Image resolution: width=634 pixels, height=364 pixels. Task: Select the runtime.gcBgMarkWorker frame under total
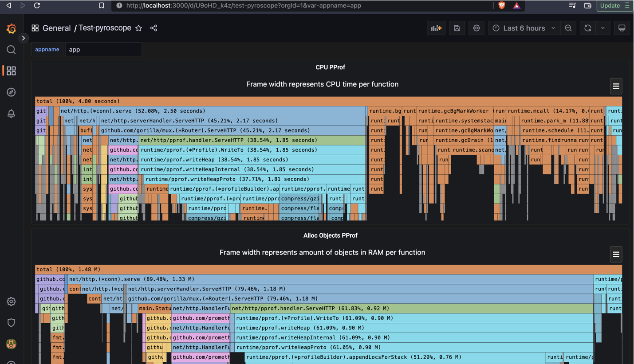tap(455, 111)
